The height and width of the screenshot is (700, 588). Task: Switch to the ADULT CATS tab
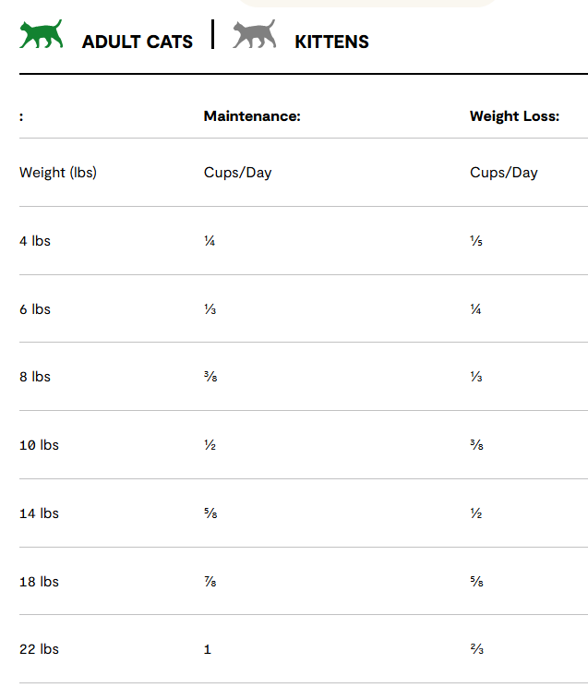[138, 42]
